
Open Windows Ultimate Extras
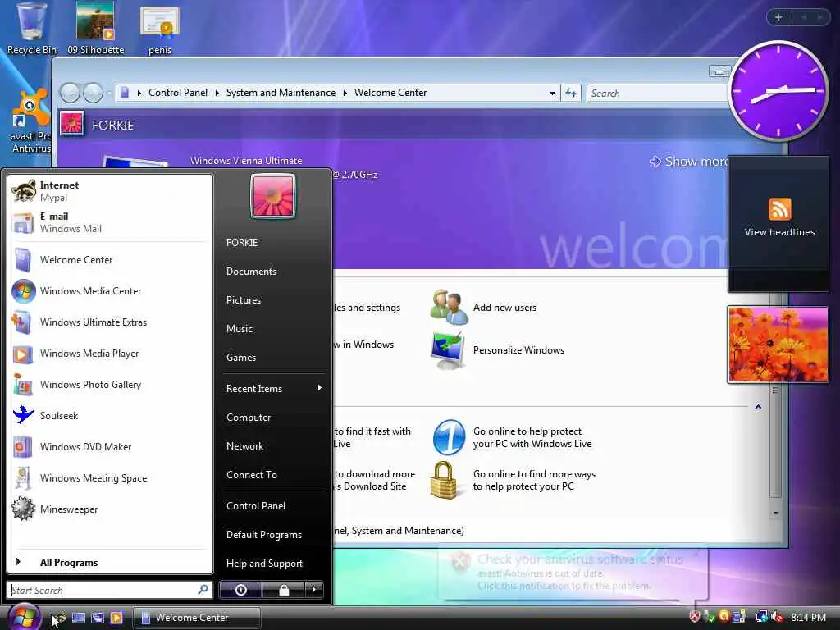tap(110, 322)
